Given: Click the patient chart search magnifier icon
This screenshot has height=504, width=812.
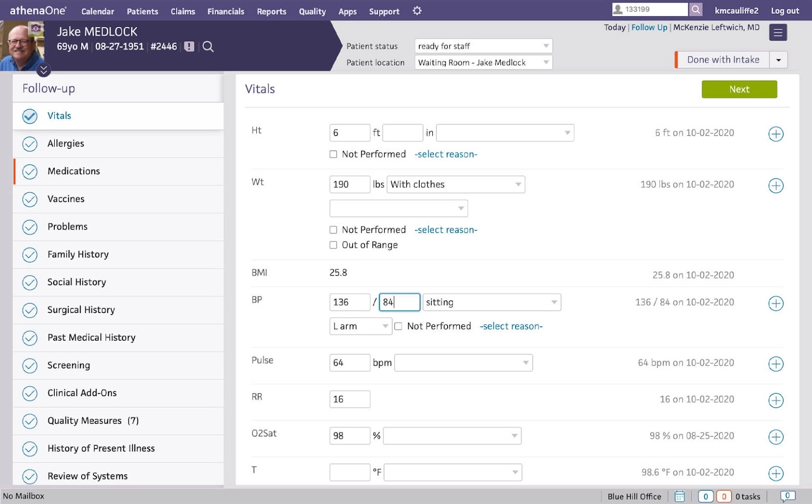Looking at the screenshot, I should 208,46.
